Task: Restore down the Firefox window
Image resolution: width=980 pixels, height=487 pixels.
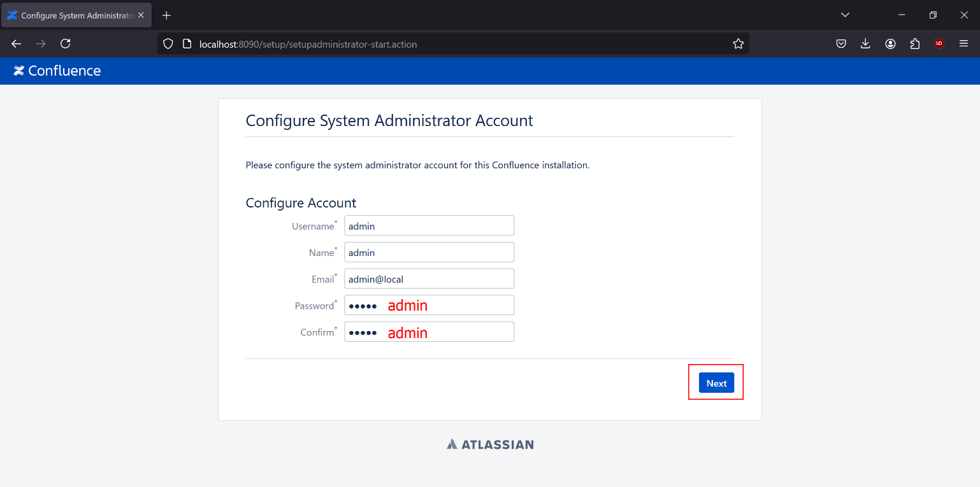Action: point(933,15)
